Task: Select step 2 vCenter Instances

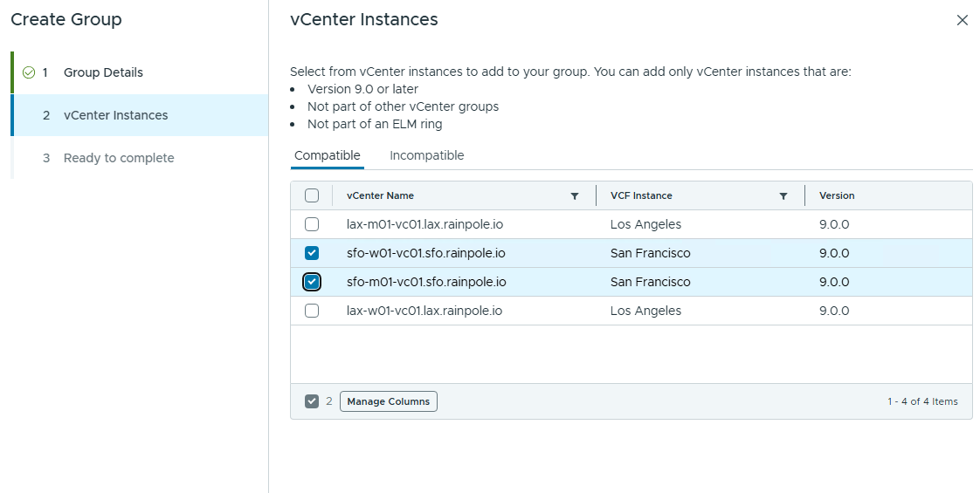Action: point(115,115)
